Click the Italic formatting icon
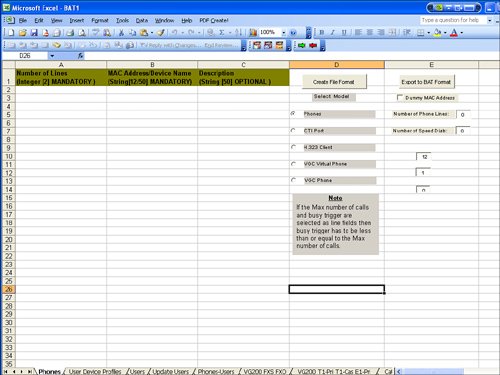This screenshot has width=500, height=375. pyautogui.click(x=333, y=32)
